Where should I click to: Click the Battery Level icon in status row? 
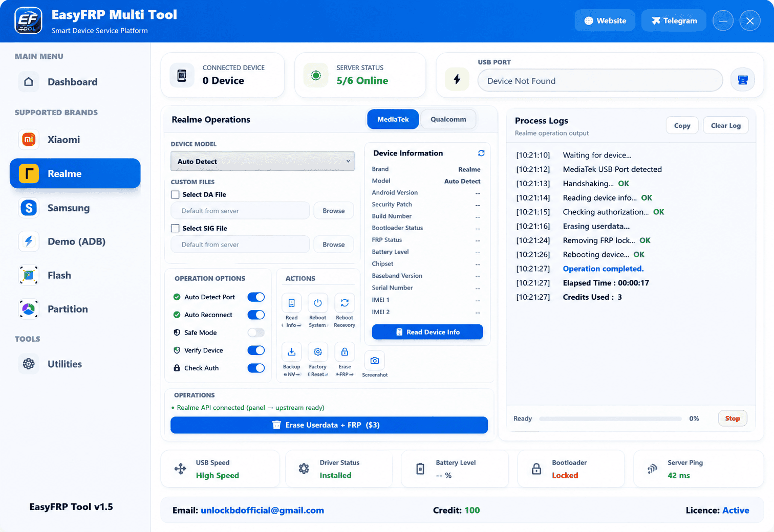pyautogui.click(x=420, y=469)
